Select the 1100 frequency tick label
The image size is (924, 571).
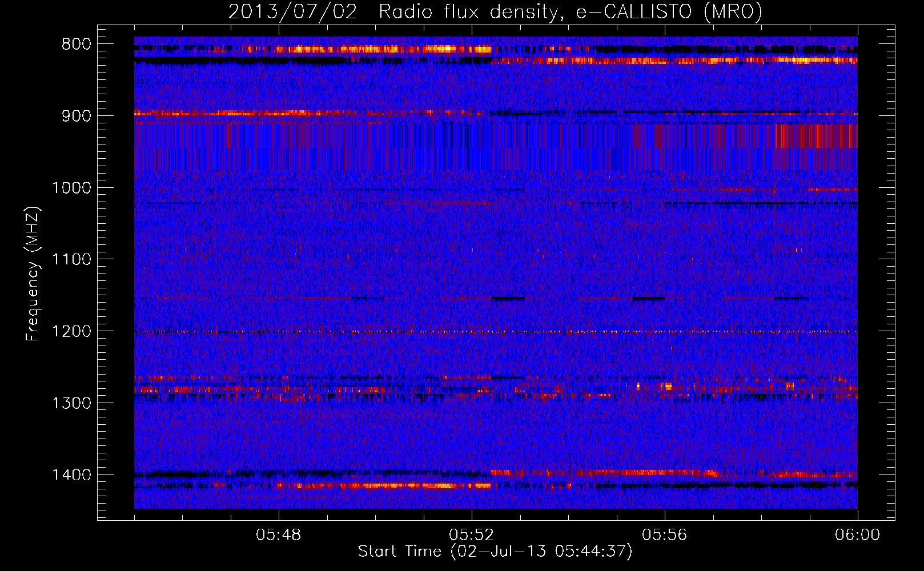[x=71, y=260]
